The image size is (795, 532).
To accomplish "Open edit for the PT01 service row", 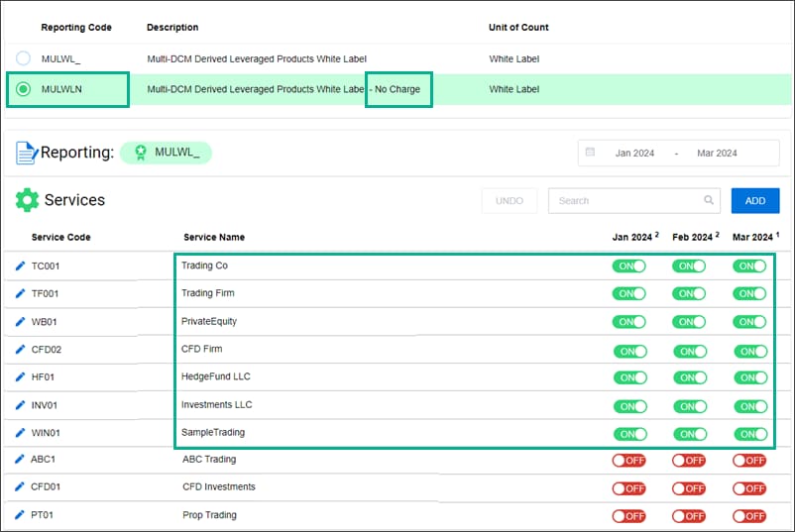I will 21,515.
